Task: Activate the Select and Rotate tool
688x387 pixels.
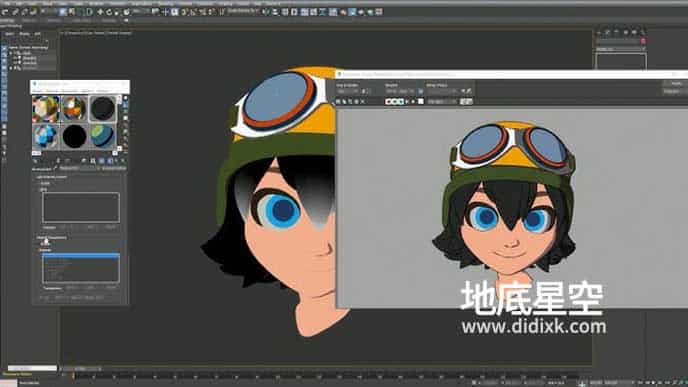Action: (x=109, y=12)
